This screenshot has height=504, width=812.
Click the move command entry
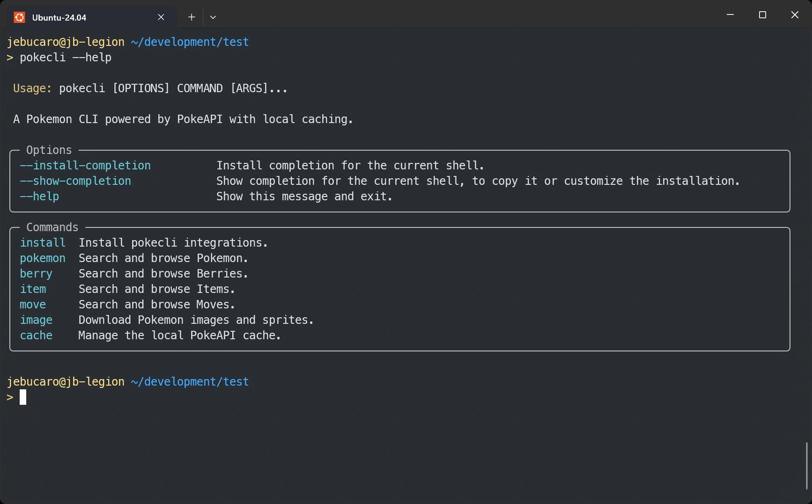pos(33,304)
